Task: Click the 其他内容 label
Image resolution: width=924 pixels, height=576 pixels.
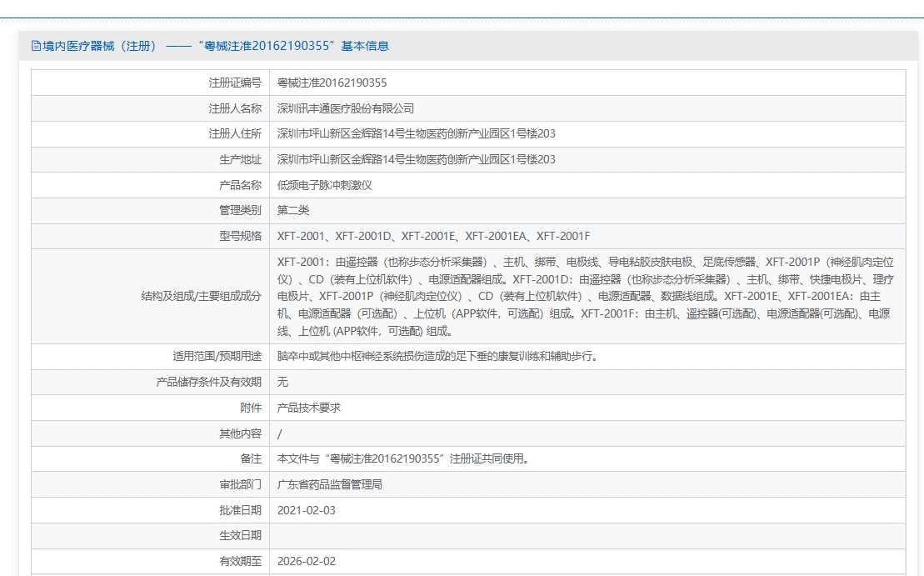Action: point(240,434)
